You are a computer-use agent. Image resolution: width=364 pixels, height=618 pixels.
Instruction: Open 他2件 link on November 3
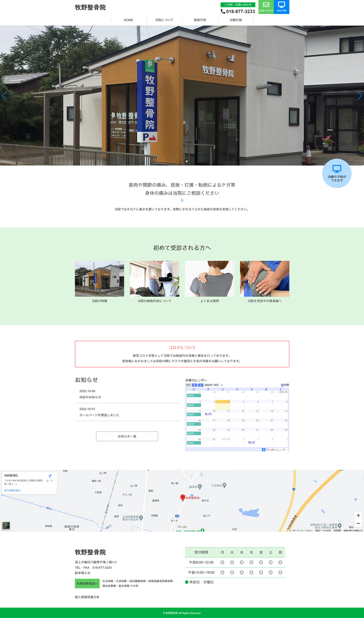[x=251, y=442]
